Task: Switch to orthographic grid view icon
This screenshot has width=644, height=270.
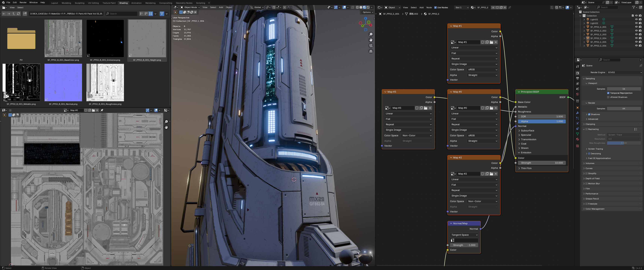Action: click(371, 51)
